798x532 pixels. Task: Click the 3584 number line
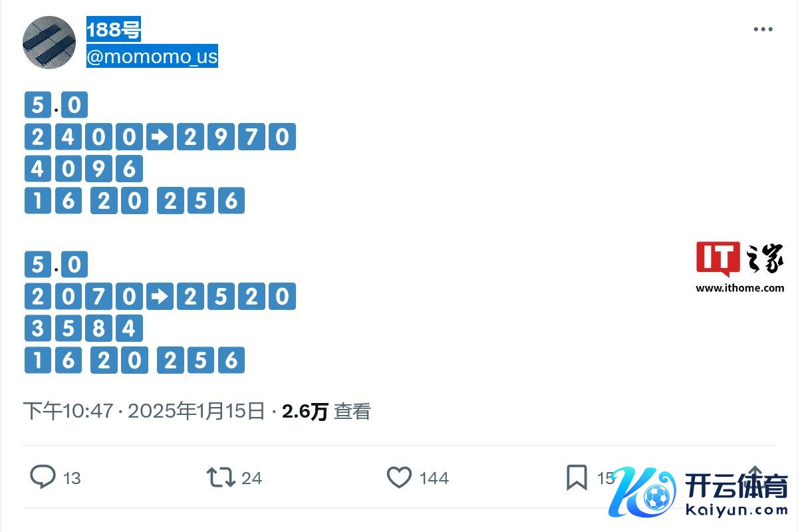(x=83, y=329)
